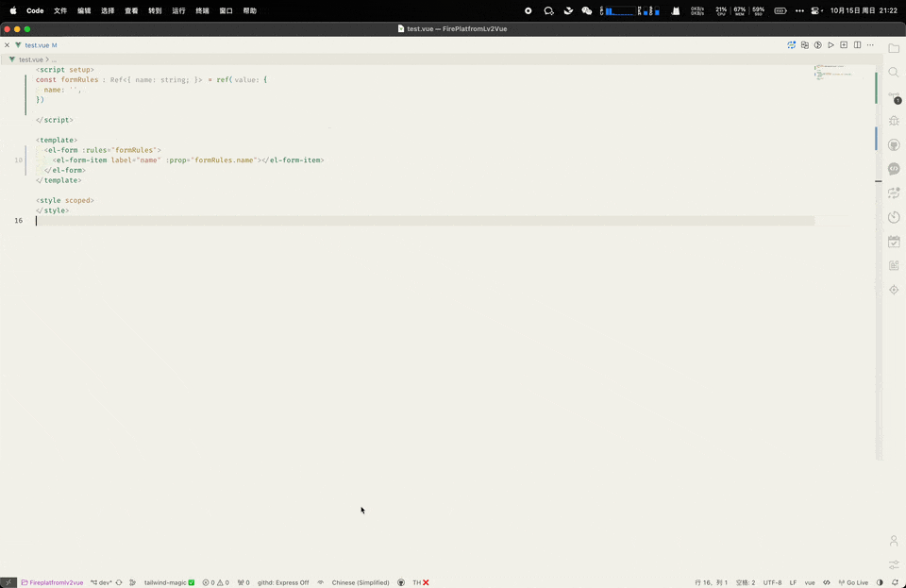Open the editor more actions ellipsis menu
The image size is (906, 588).
[x=870, y=44]
